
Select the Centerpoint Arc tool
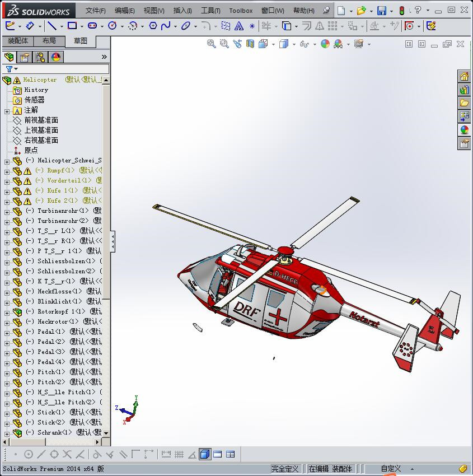pyautogui.click(x=133, y=26)
